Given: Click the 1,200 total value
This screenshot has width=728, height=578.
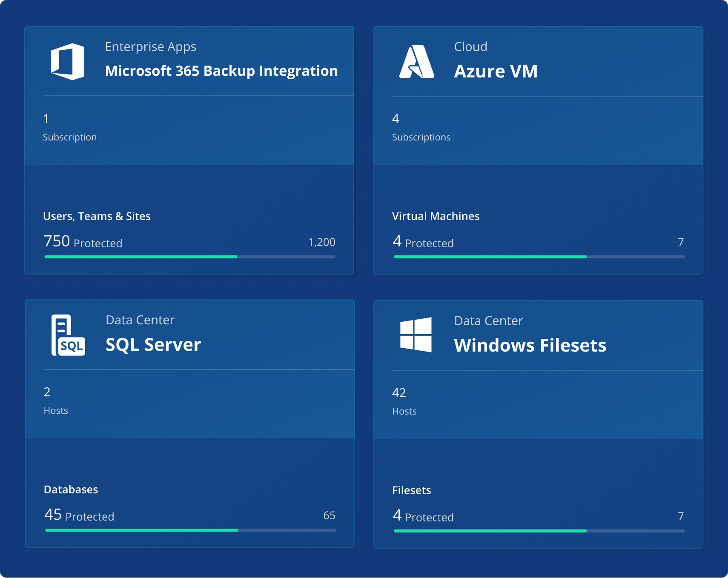Looking at the screenshot, I should point(322,242).
